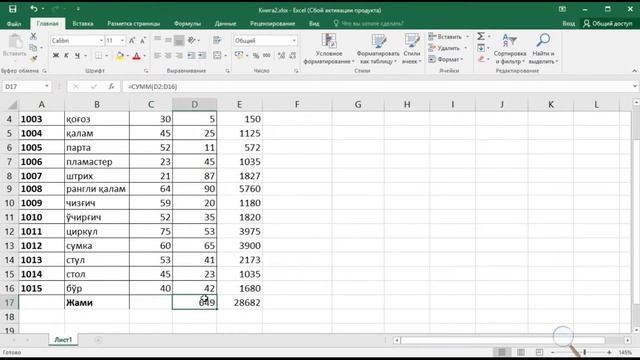
Task: Click the decrease decimal icon
Action: tap(292, 55)
